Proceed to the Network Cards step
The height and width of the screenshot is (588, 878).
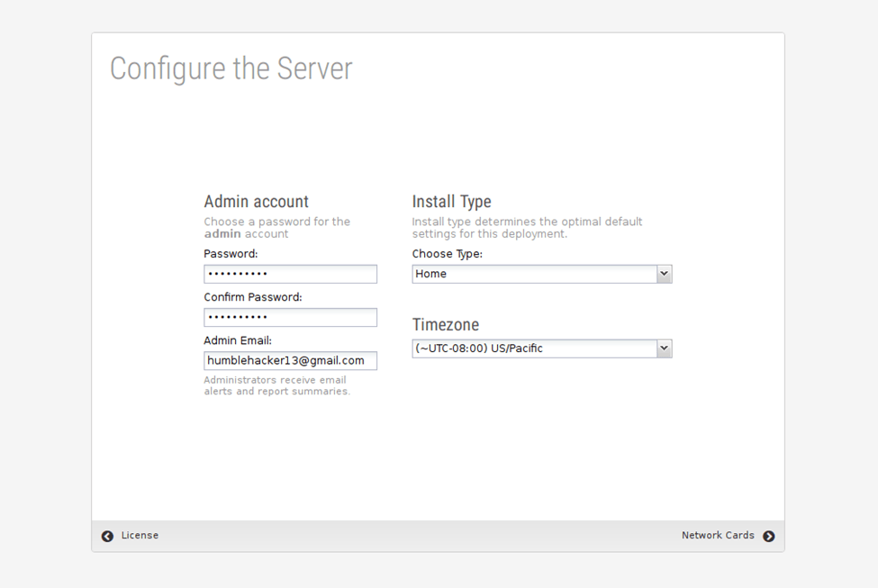click(718, 536)
